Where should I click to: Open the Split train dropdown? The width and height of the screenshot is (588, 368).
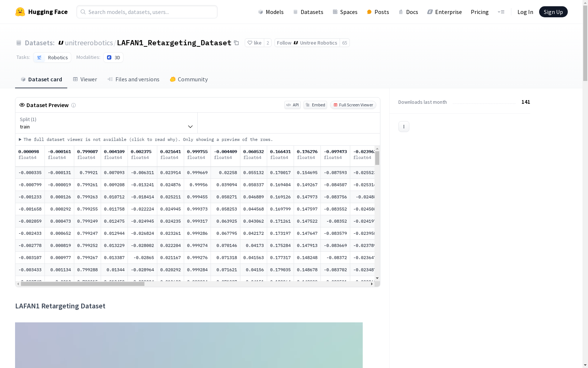(107, 123)
